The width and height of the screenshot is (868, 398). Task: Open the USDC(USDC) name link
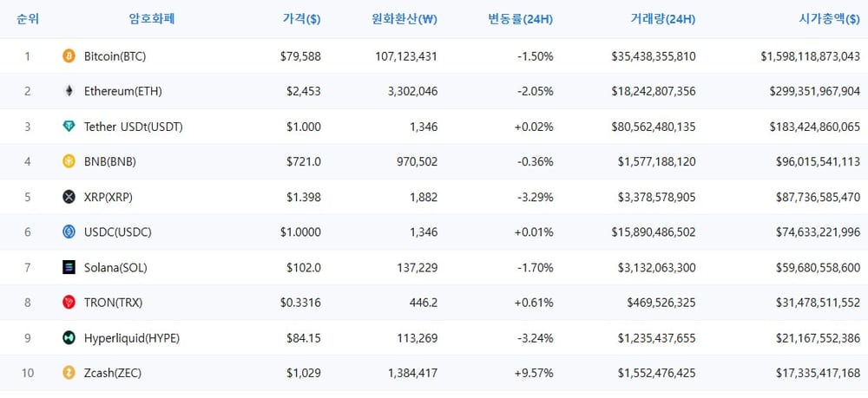pyautogui.click(x=118, y=232)
